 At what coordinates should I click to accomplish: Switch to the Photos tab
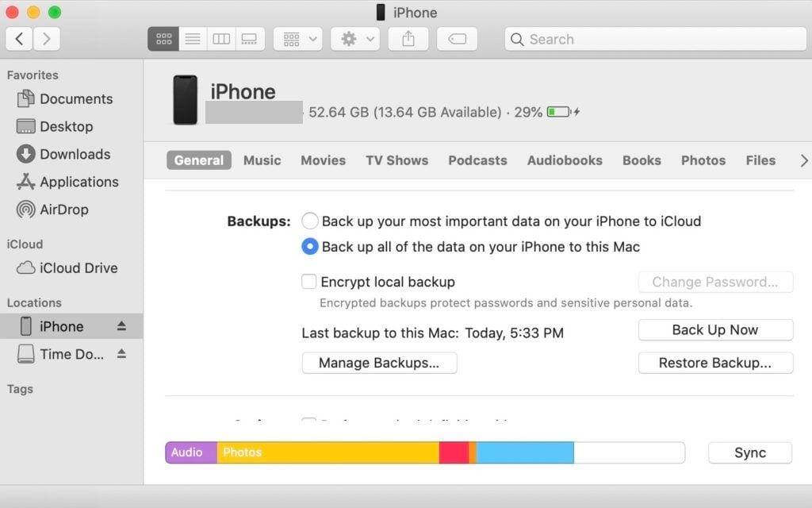(x=703, y=160)
